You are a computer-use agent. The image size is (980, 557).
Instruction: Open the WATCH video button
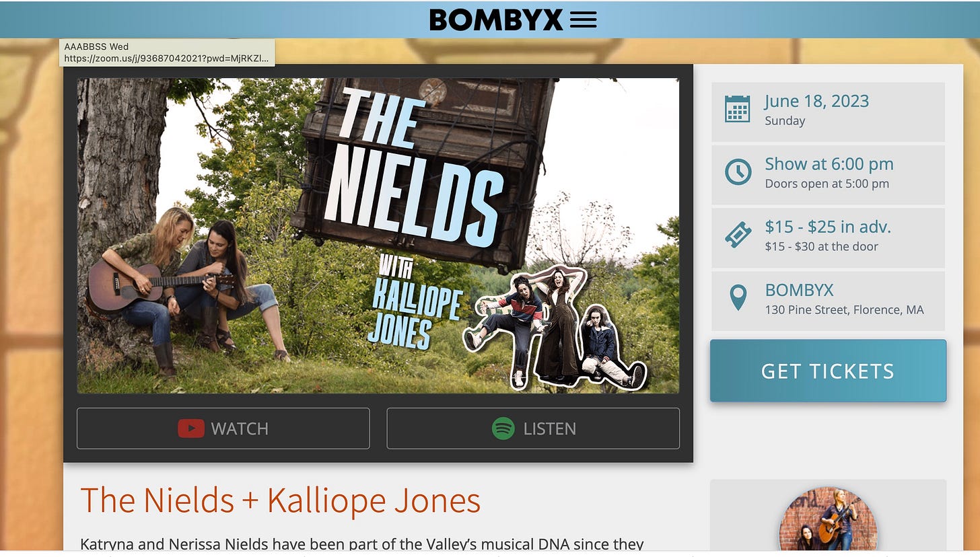click(223, 429)
